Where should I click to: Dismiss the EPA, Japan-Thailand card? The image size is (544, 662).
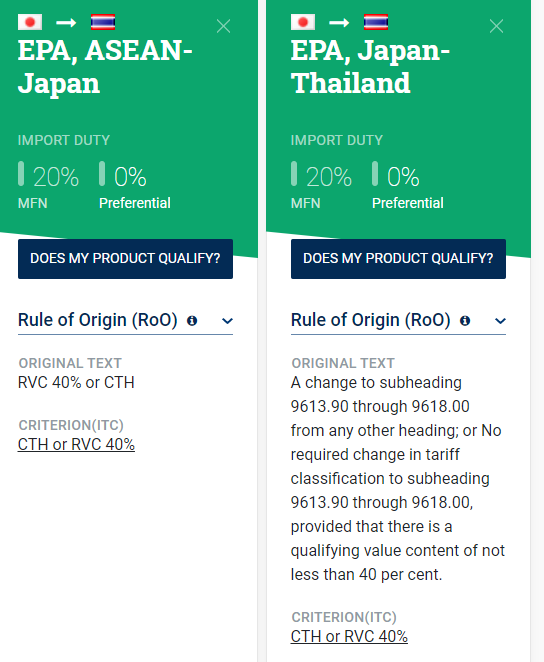pyautogui.click(x=496, y=26)
